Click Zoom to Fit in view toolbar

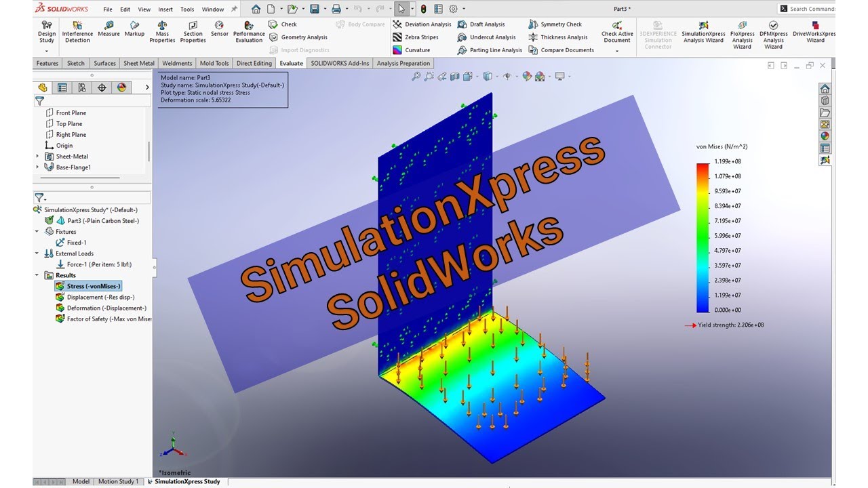(416, 77)
